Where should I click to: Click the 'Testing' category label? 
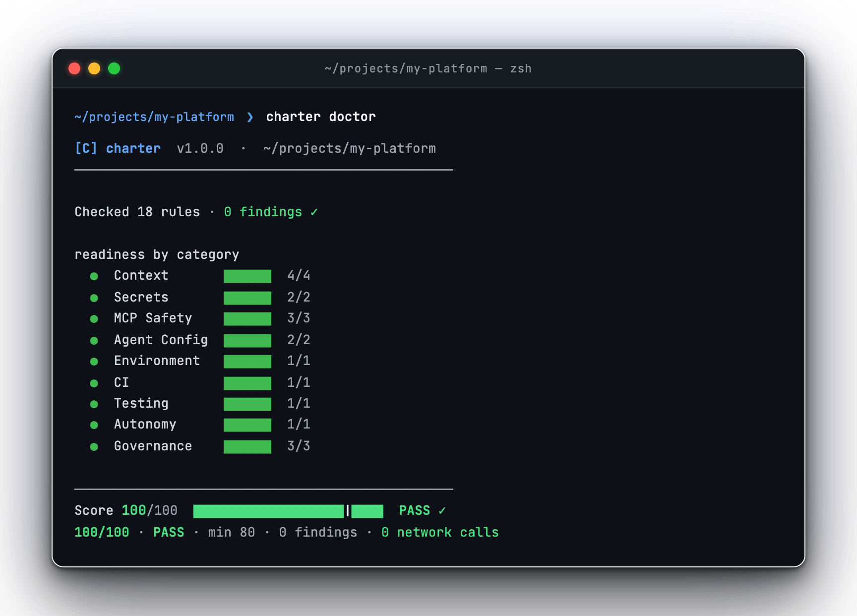141,403
